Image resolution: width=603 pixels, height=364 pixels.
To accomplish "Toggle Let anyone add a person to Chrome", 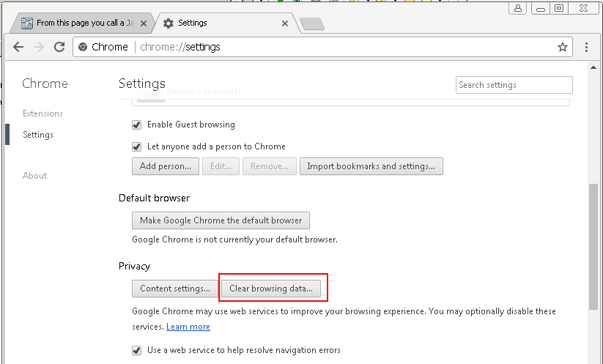I will coord(136,146).
